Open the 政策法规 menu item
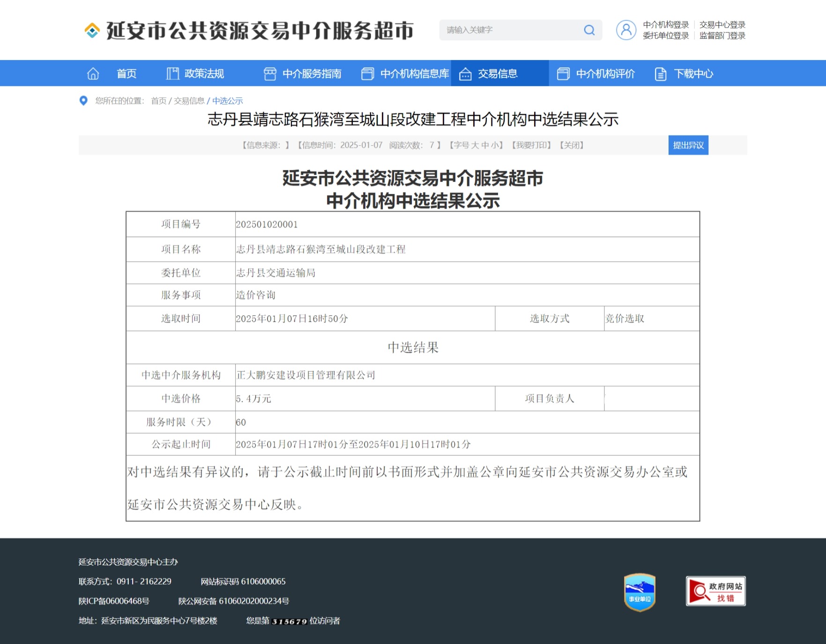Image resolution: width=826 pixels, height=644 pixels. (x=204, y=74)
